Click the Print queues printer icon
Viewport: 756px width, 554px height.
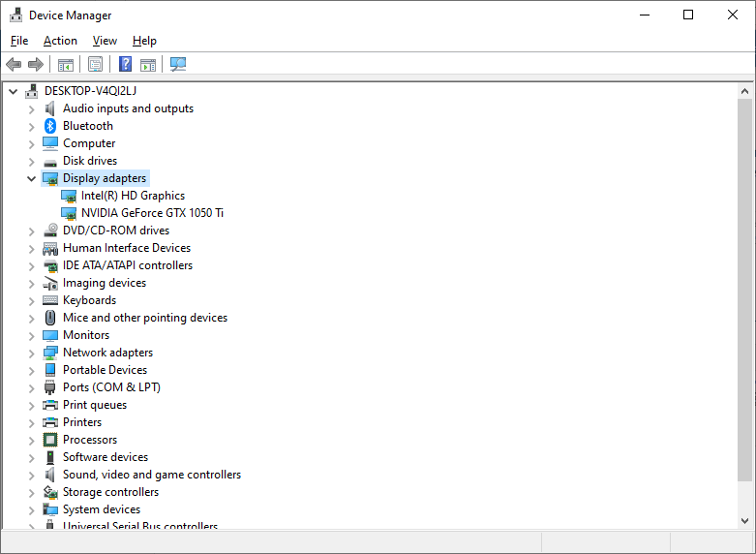coord(50,405)
